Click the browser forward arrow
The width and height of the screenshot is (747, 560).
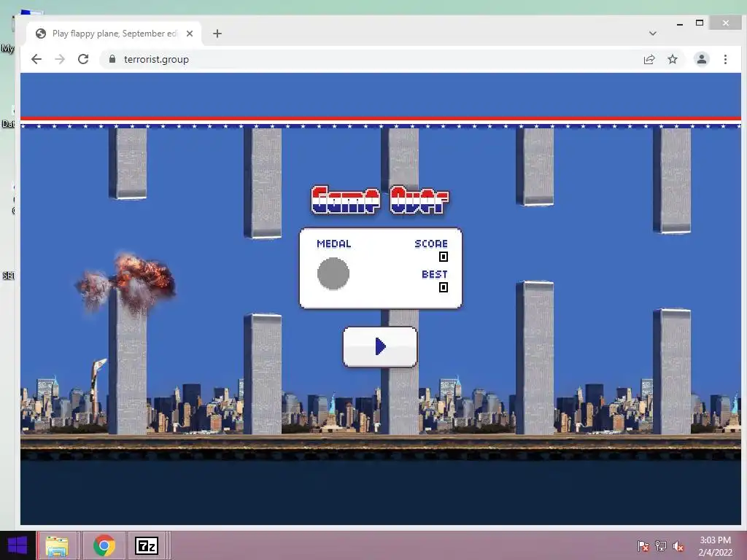pyautogui.click(x=60, y=59)
